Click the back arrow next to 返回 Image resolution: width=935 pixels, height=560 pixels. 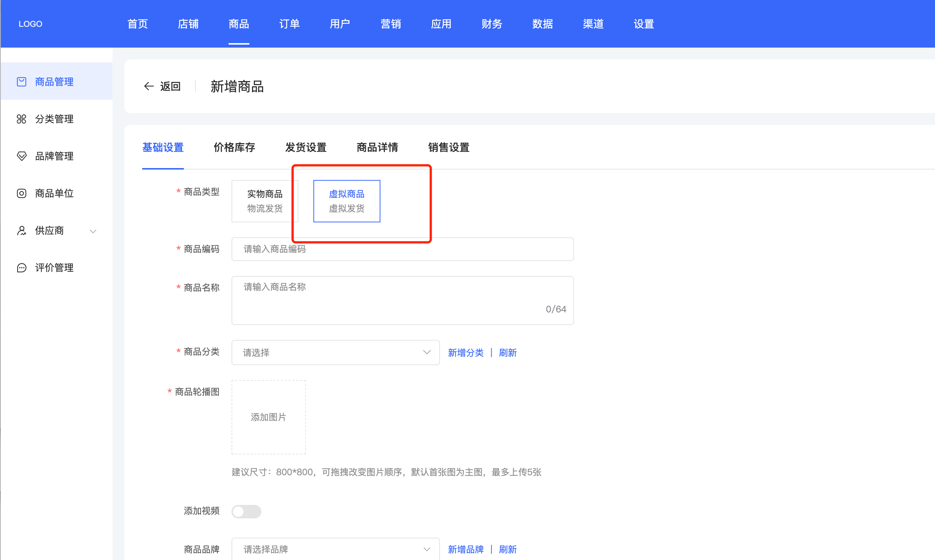(149, 86)
